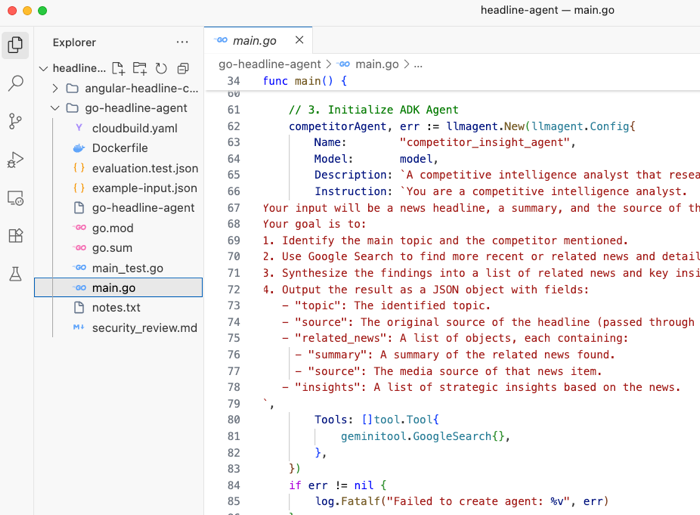The image size is (700, 515).
Task: Open the Testing flask icon
Action: (15, 274)
